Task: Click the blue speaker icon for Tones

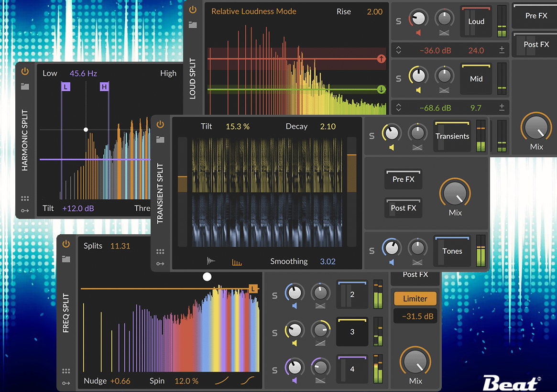Action: [x=391, y=262]
